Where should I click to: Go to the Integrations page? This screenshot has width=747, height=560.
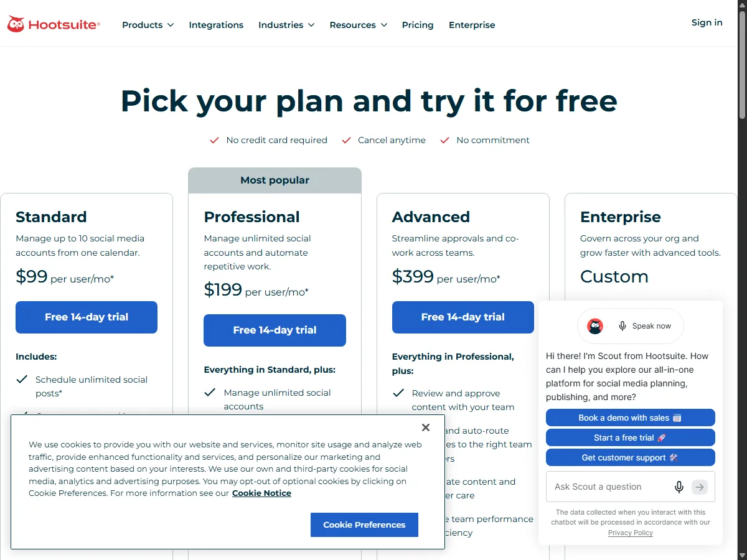coord(216,25)
